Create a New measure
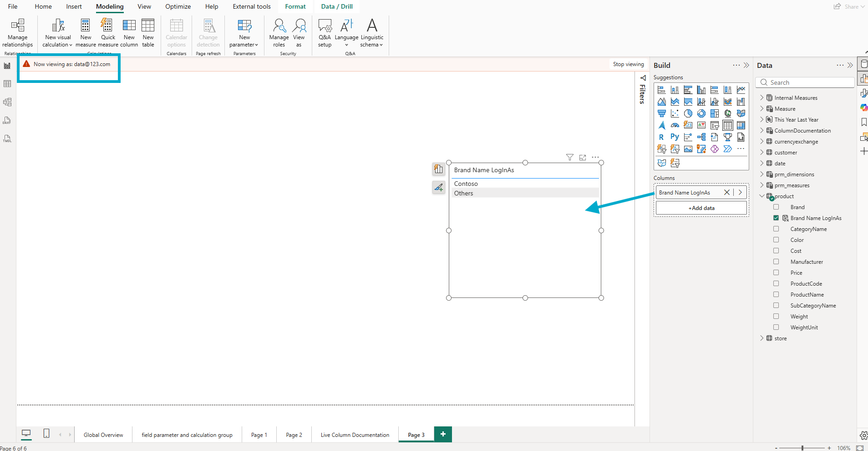 [x=86, y=33]
